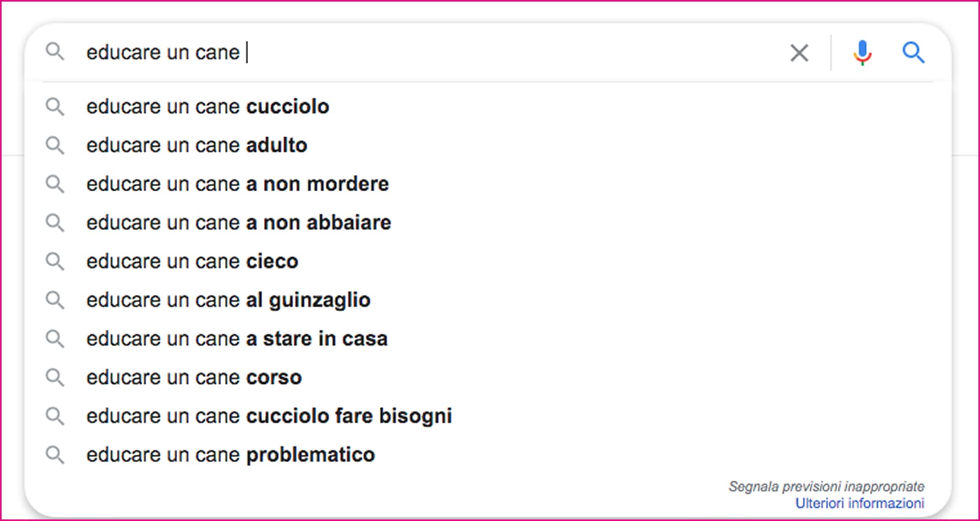Click the magnifier icon beside 'educare un cane corso'
Screen dimensions: 980x521
coord(56,377)
